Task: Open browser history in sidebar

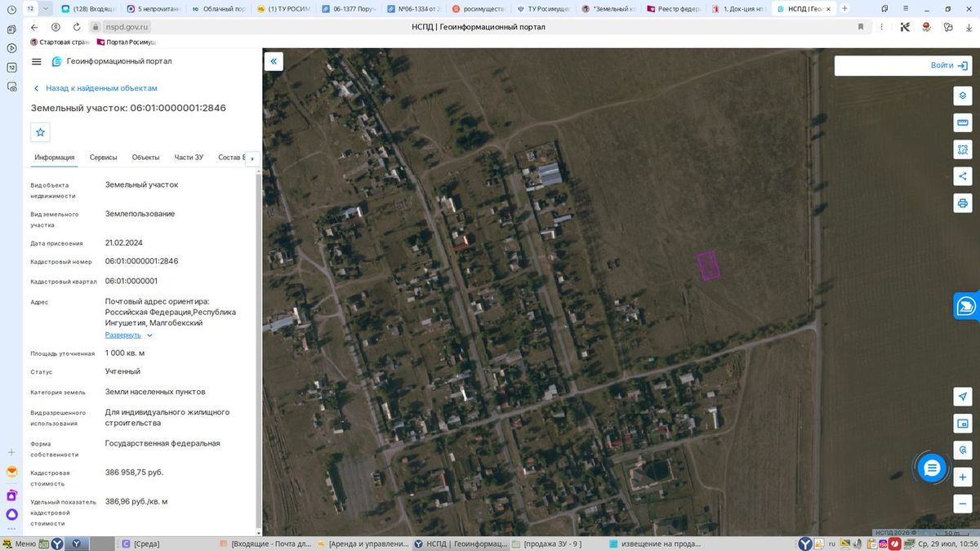Action: coord(11,9)
